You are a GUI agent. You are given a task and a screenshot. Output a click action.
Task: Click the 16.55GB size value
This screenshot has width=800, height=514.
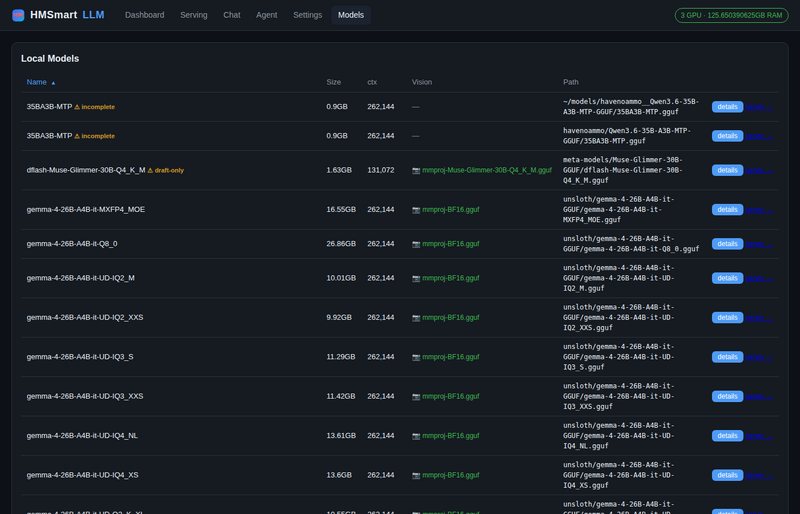pyautogui.click(x=341, y=209)
